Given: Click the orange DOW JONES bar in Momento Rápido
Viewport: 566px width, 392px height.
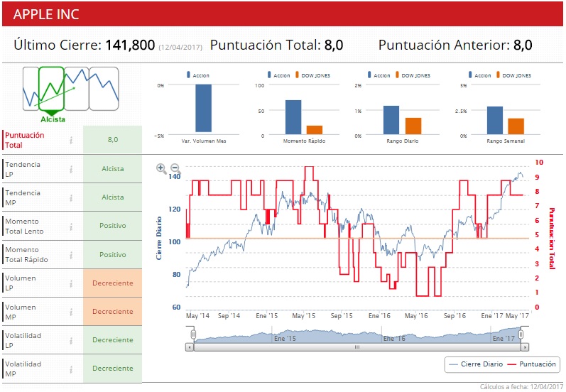Looking at the screenshot, I should pyautogui.click(x=315, y=130).
